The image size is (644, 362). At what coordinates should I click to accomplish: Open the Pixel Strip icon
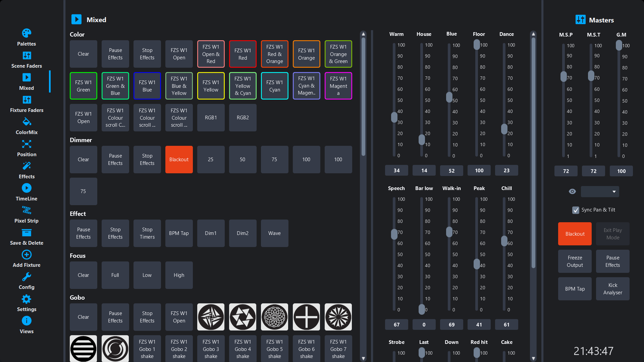point(26,210)
